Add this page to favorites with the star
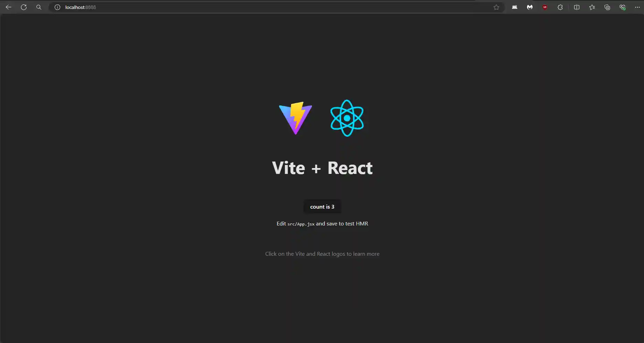Image resolution: width=644 pixels, height=343 pixels. [x=496, y=7]
